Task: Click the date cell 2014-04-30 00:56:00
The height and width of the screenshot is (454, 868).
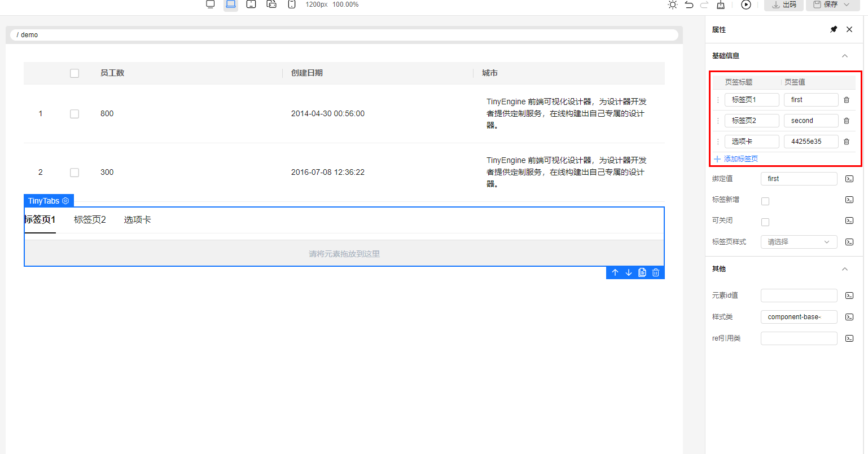Action: pyautogui.click(x=328, y=114)
